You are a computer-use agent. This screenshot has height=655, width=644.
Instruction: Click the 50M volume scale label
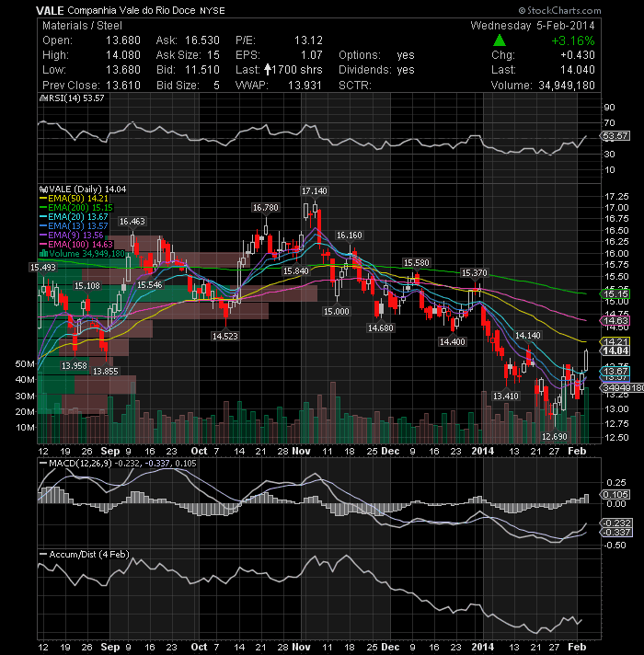coord(25,364)
